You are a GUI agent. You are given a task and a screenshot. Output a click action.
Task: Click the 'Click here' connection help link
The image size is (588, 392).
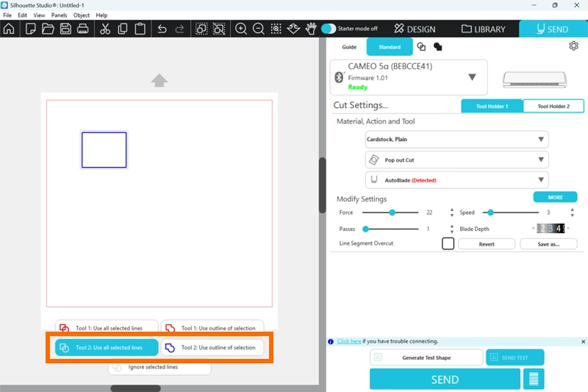click(x=349, y=341)
